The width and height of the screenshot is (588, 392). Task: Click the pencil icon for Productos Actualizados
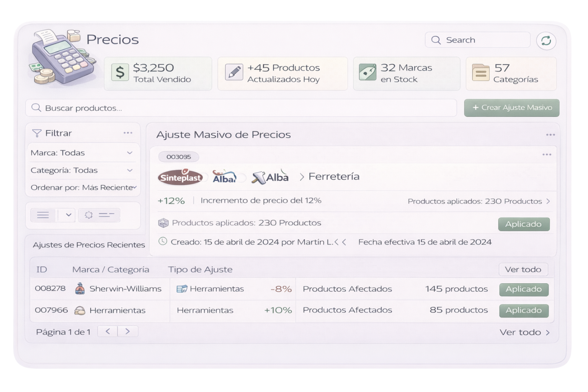[234, 72]
